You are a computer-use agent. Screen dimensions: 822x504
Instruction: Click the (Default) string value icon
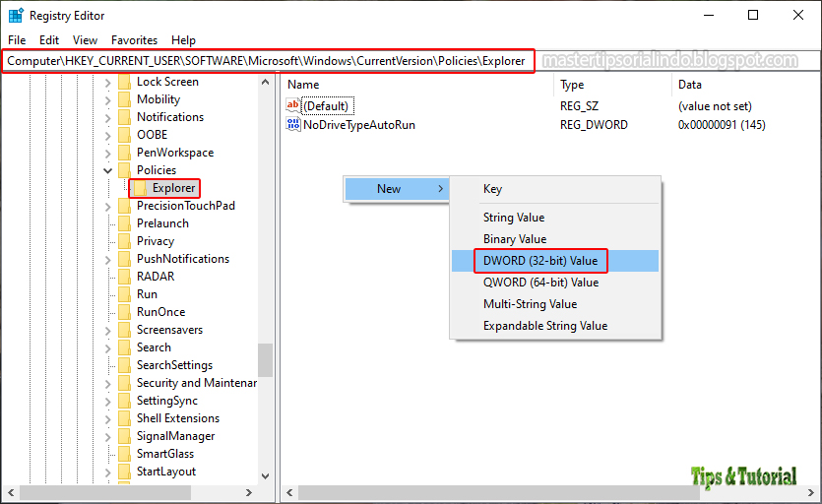tap(293, 105)
